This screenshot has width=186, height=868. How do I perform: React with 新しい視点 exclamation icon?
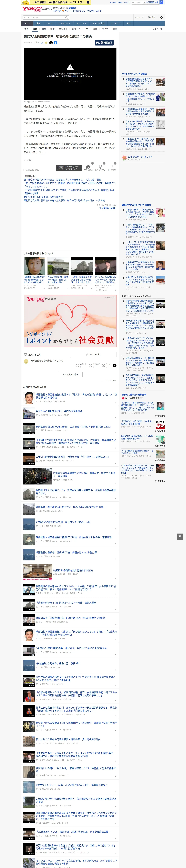tap(112, 167)
